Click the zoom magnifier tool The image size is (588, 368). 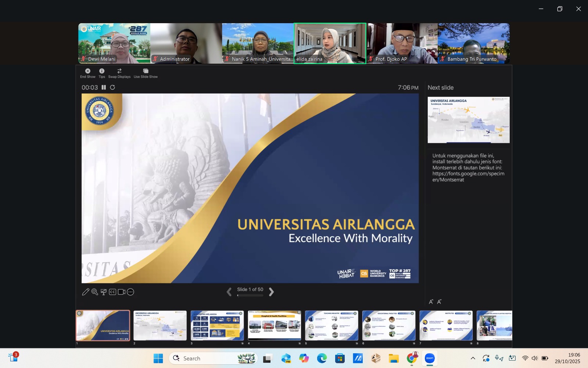(94, 292)
